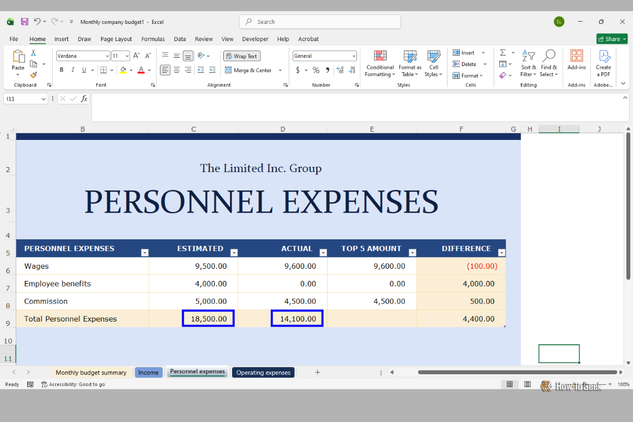Switch to Monthly budget summary sheet
The image size is (633, 422).
pyautogui.click(x=91, y=372)
